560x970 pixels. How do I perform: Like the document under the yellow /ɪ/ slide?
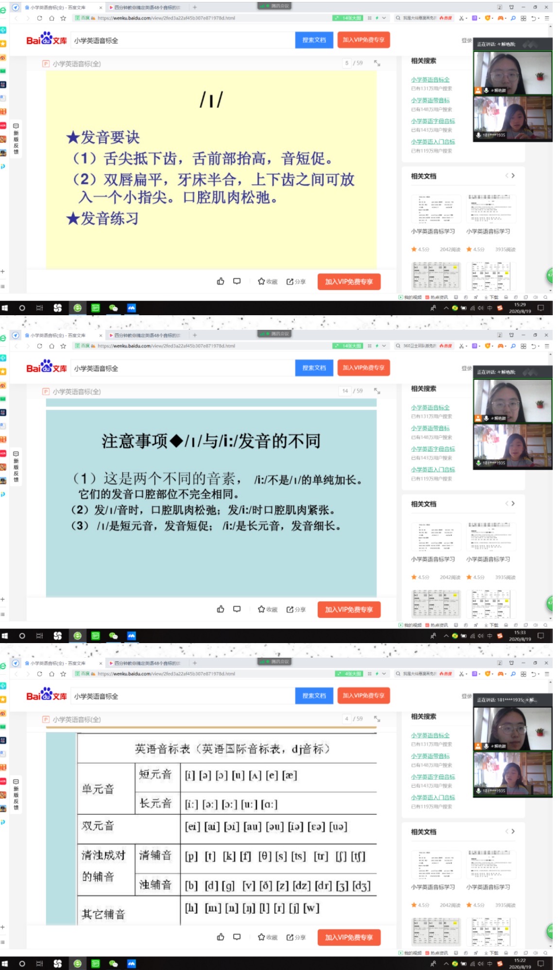[x=221, y=281]
